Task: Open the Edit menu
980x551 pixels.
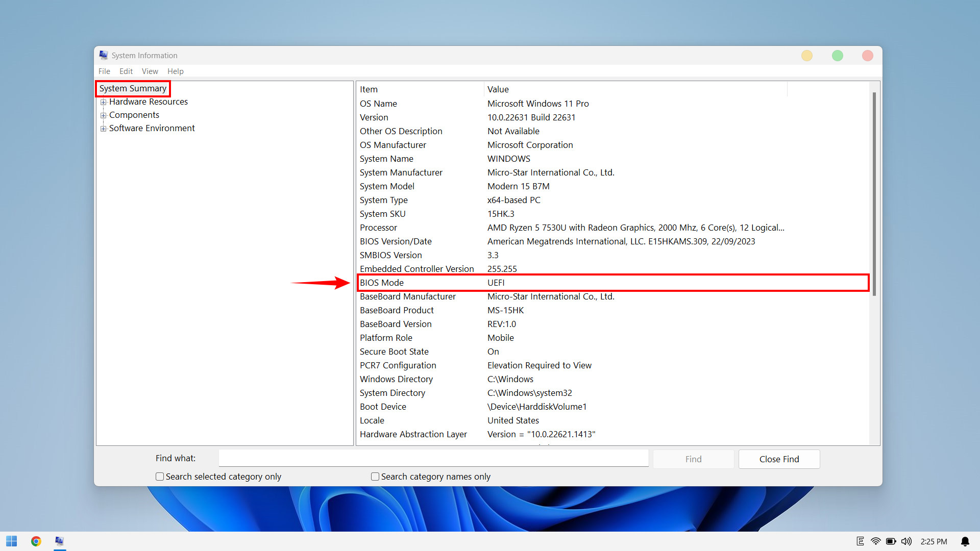Action: (126, 71)
